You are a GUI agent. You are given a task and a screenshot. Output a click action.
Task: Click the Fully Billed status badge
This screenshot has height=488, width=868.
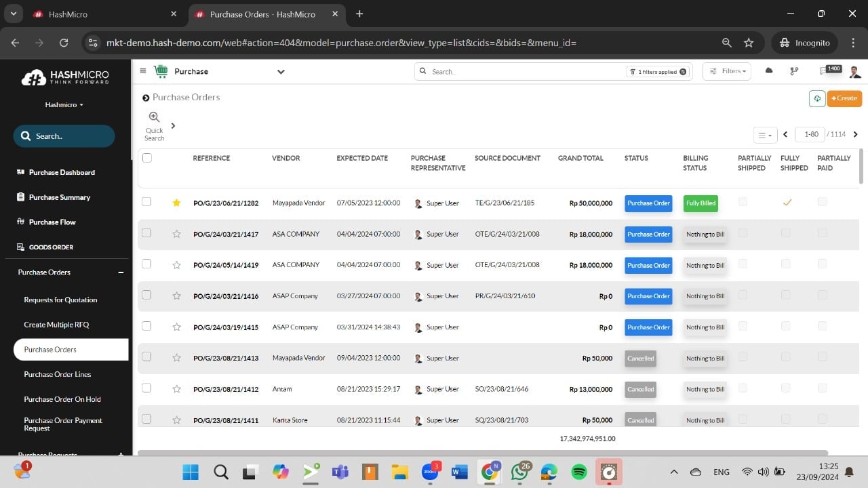701,203
